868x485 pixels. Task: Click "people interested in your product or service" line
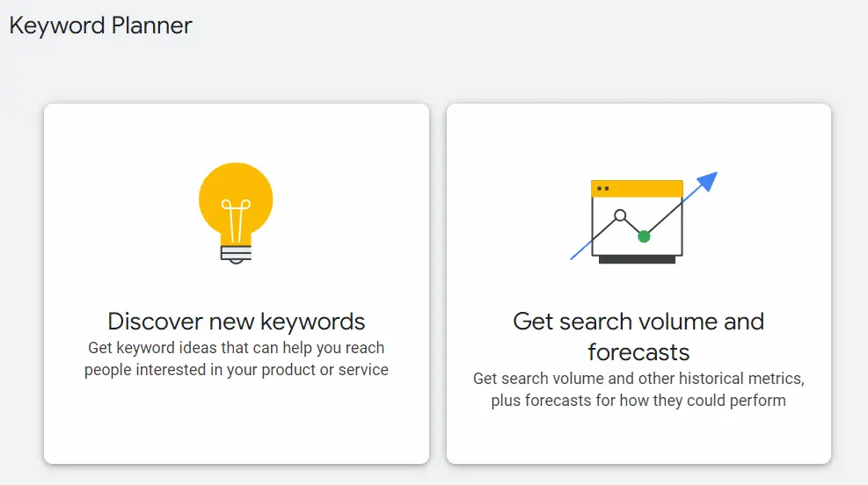[237, 370]
